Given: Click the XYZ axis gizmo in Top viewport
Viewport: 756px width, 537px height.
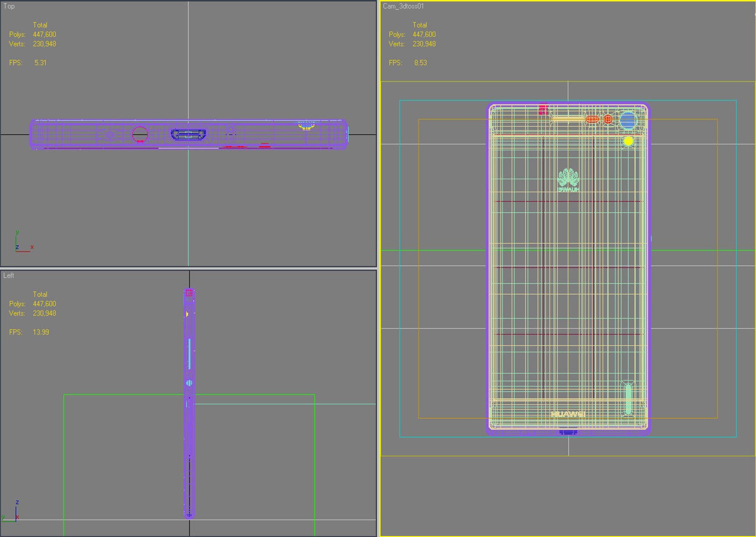Looking at the screenshot, I should pos(23,241).
